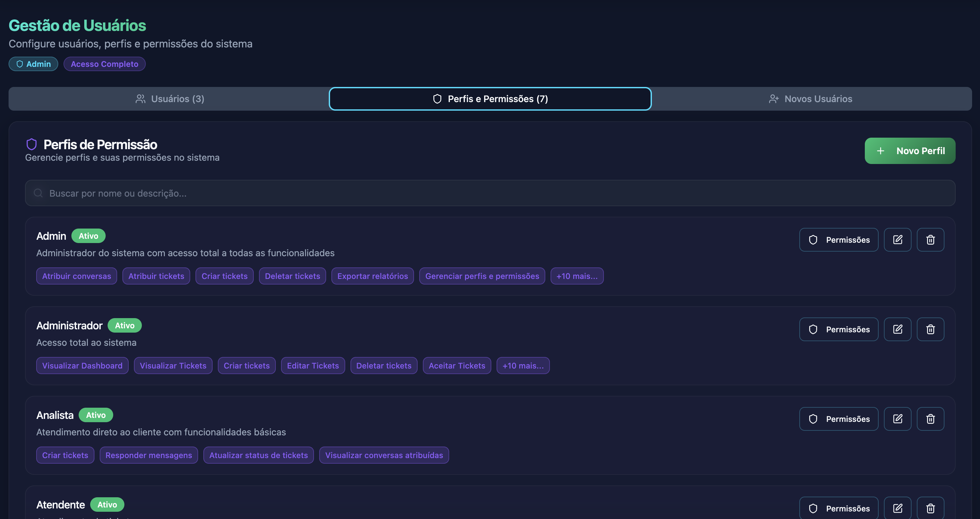The height and width of the screenshot is (519, 980).
Task: Click 'Gerenciar perfis e permissões' tag
Action: coord(482,276)
